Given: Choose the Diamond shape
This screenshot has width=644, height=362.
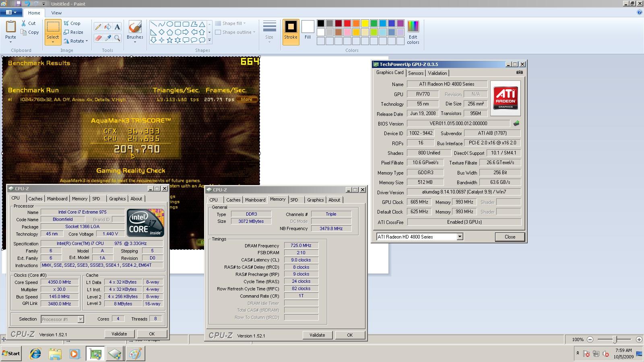Looking at the screenshot, I should coord(161,32).
